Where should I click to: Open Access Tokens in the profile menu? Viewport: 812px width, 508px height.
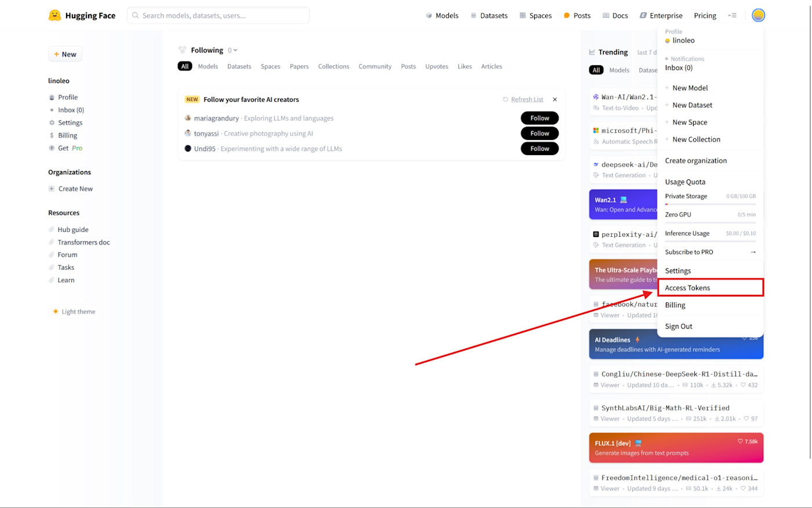pyautogui.click(x=710, y=288)
